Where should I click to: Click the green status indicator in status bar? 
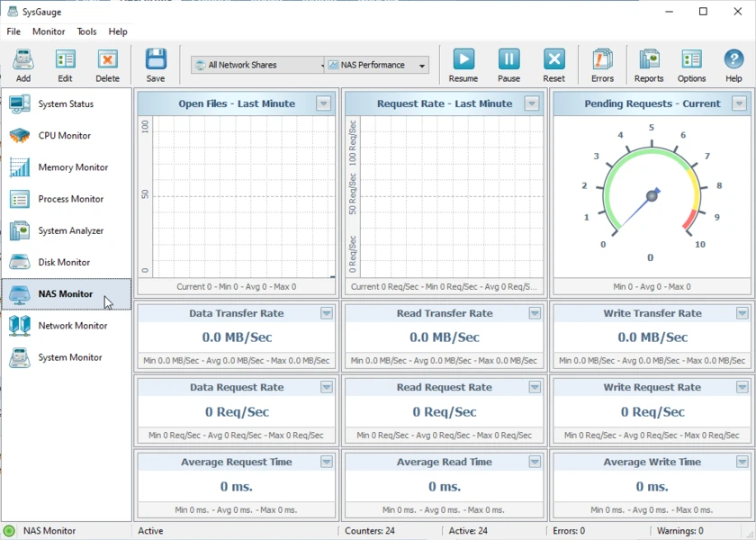[9, 531]
